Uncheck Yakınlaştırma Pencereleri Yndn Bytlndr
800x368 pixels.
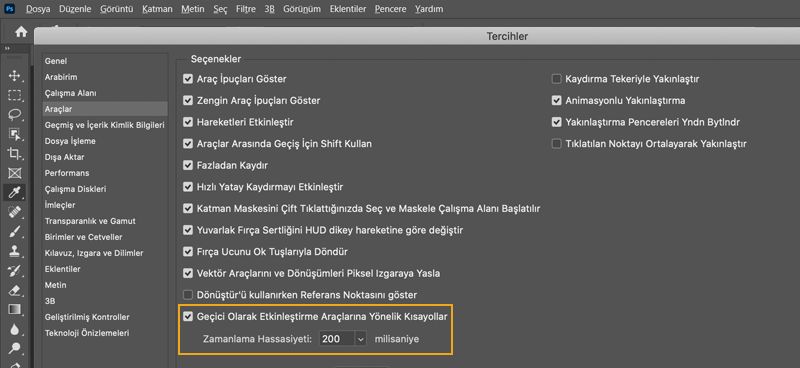[x=557, y=122]
